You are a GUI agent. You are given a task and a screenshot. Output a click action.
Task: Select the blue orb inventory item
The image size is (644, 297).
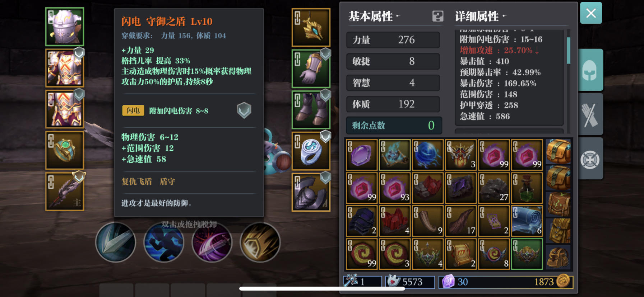tap(427, 155)
